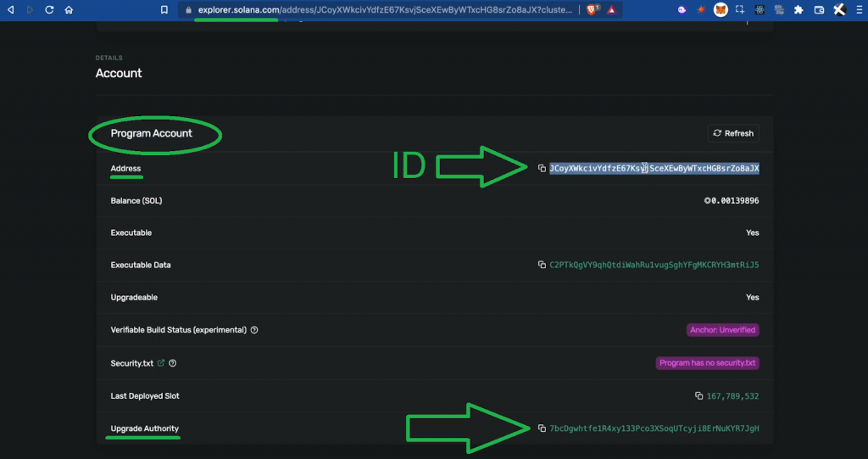Bookmark this page
The image size is (868, 459).
(x=164, y=9)
